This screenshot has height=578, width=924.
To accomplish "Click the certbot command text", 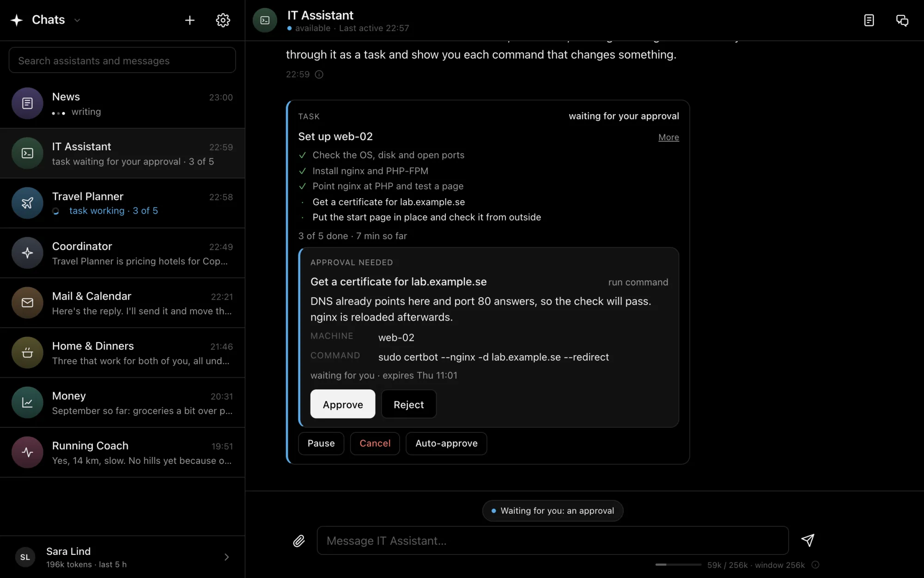I will [493, 357].
